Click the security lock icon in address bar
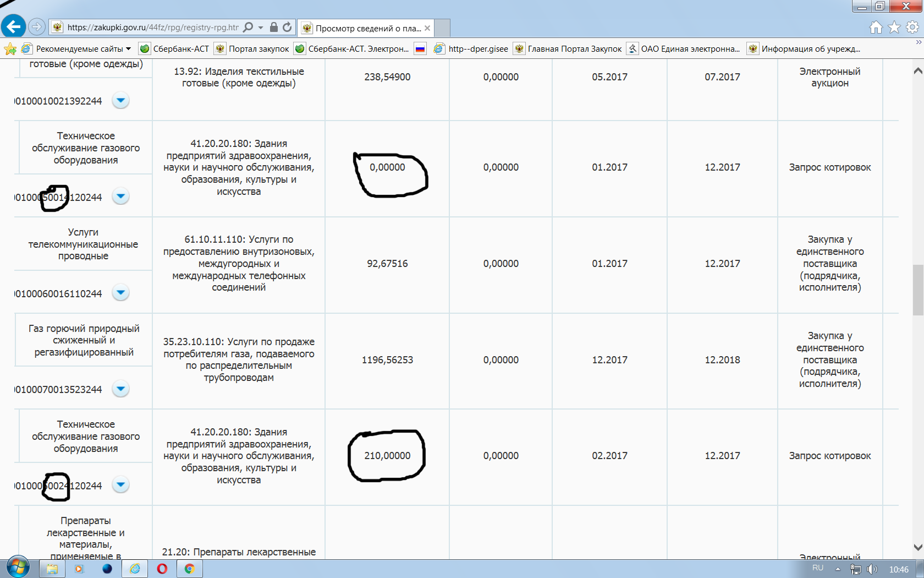Screen dimensions: 924x578 [273, 27]
